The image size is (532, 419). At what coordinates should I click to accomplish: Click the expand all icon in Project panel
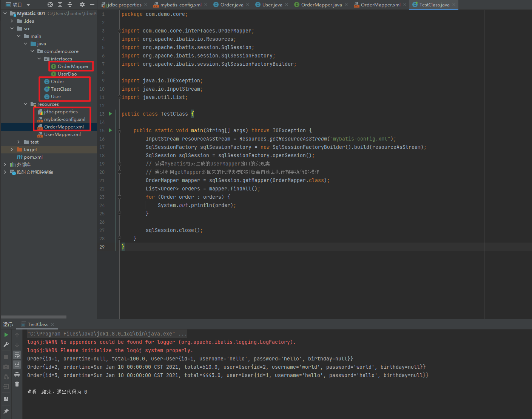tap(60, 5)
